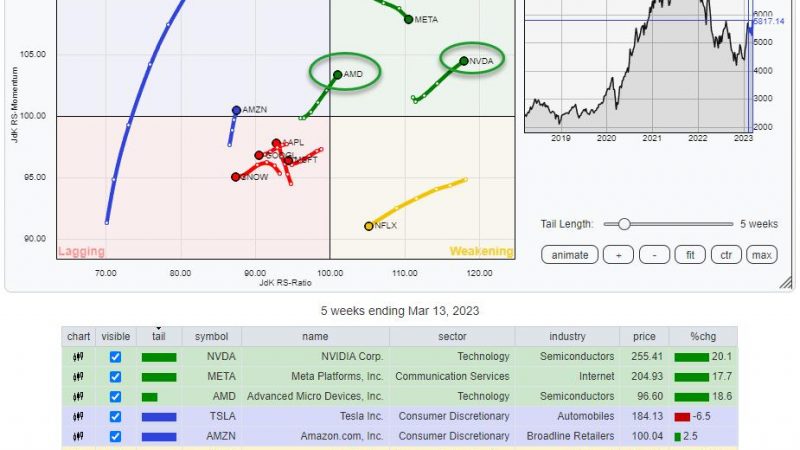Viewport: 800px width, 450px height.
Task: Open the chart icon for AMZN row
Action: tap(78, 437)
